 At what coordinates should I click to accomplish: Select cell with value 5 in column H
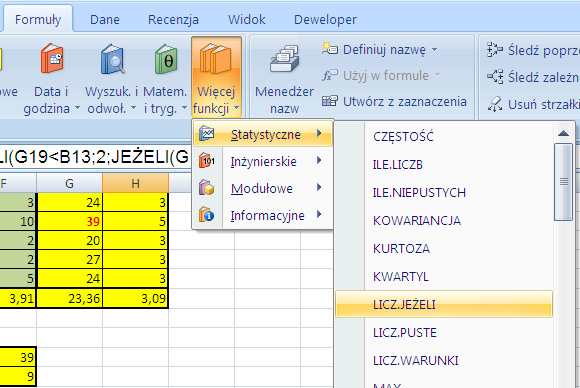click(x=135, y=221)
